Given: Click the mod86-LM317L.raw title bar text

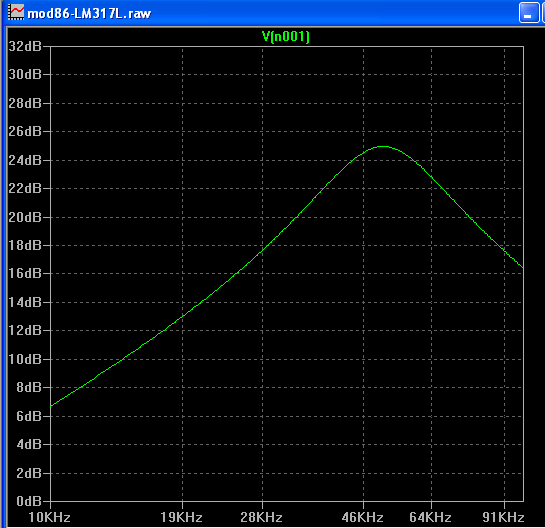Looking at the screenshot, I should [89, 14].
